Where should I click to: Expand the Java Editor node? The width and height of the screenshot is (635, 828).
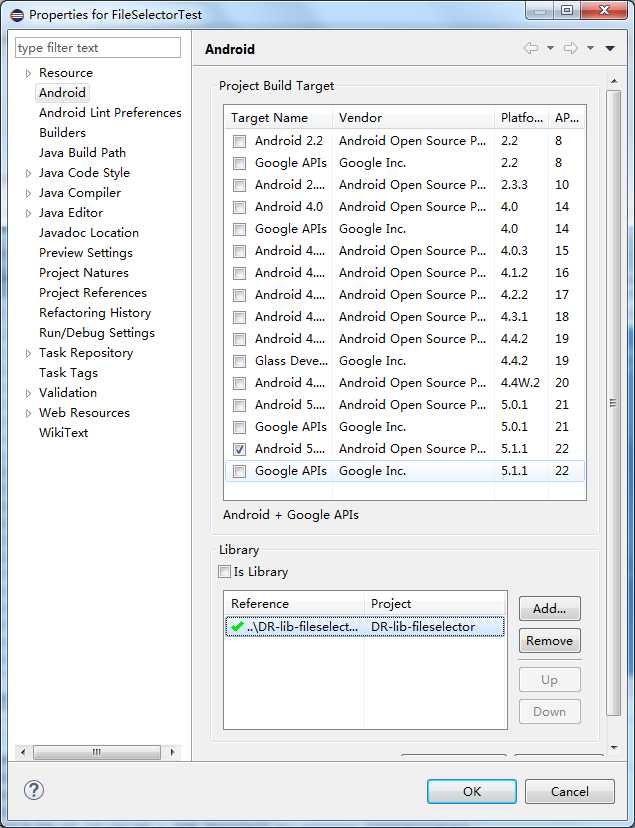pos(28,213)
